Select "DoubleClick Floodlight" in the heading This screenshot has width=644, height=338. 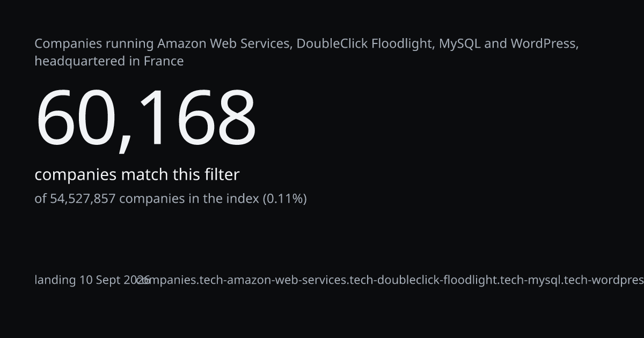(x=365, y=43)
